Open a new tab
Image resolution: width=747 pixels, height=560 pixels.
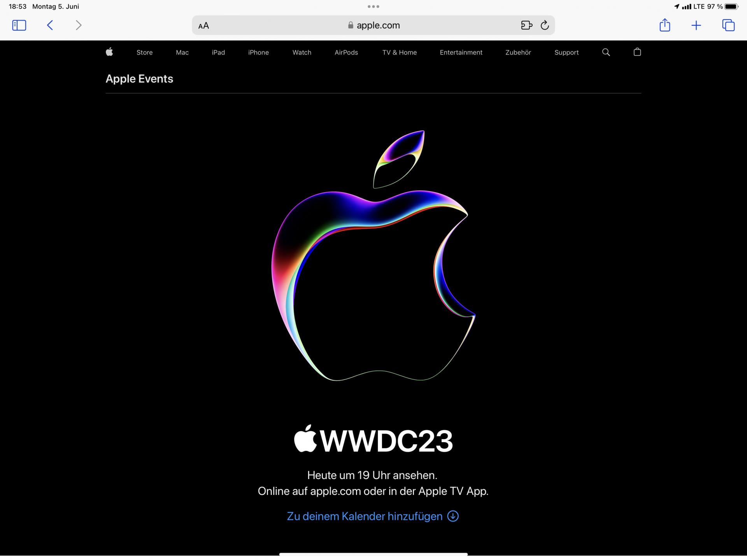(696, 25)
